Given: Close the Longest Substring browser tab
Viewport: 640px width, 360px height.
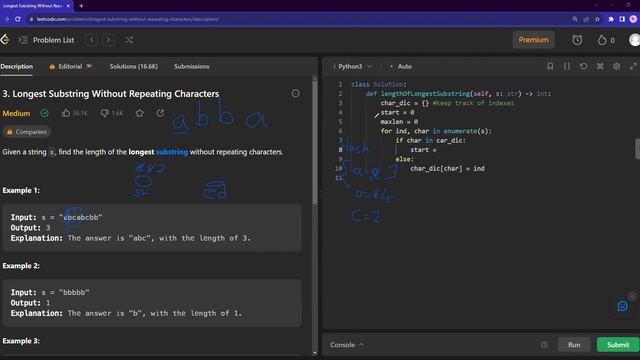Looking at the screenshot, I should 68,6.
